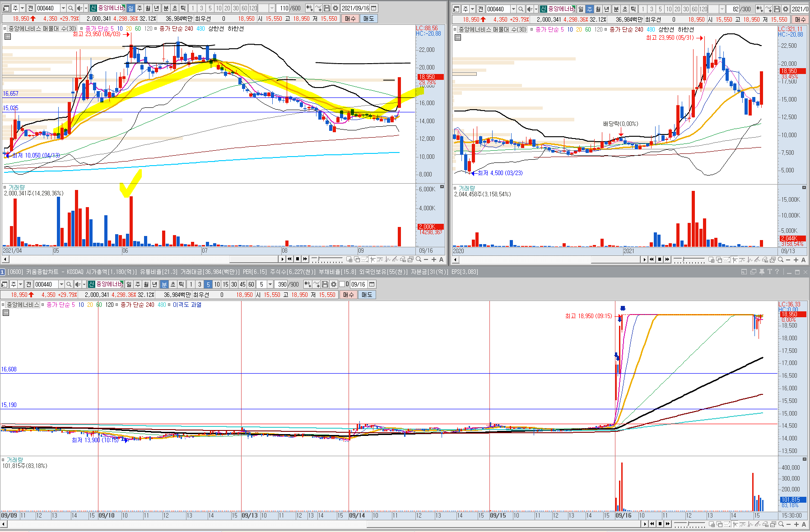Click the 초 second mode in the daily chart

(x=174, y=8)
